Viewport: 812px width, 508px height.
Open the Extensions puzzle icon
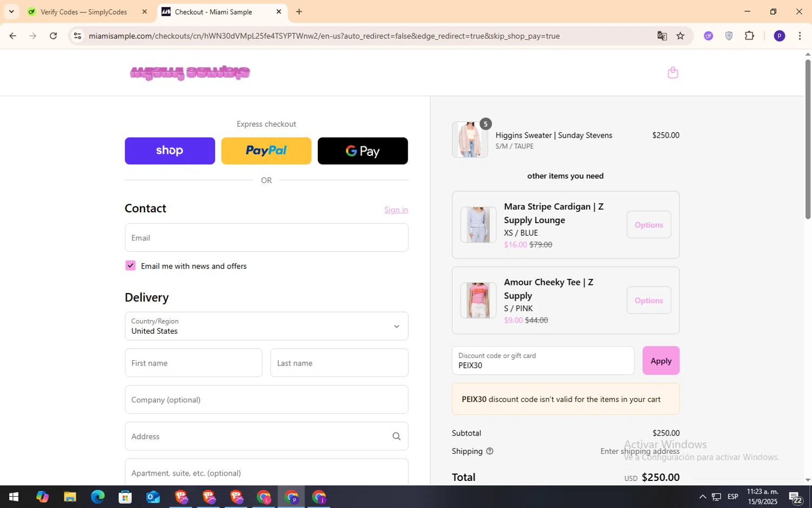click(749, 36)
